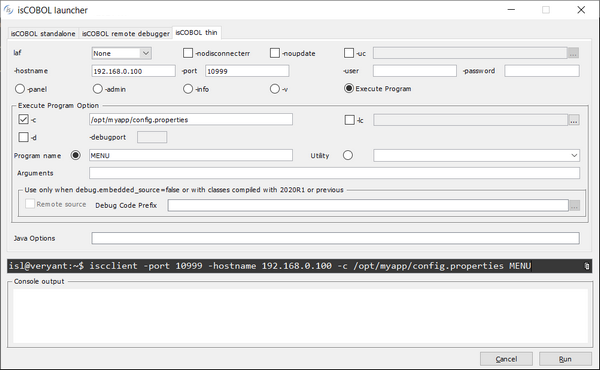Click the Cancel button
This screenshot has height=370, width=600.
pyautogui.click(x=506, y=359)
